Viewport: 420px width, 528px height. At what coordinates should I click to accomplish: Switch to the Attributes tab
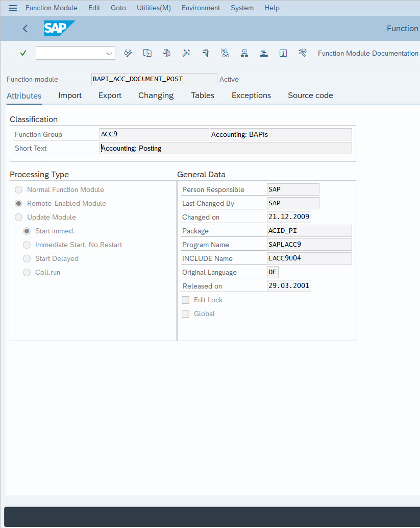[24, 96]
